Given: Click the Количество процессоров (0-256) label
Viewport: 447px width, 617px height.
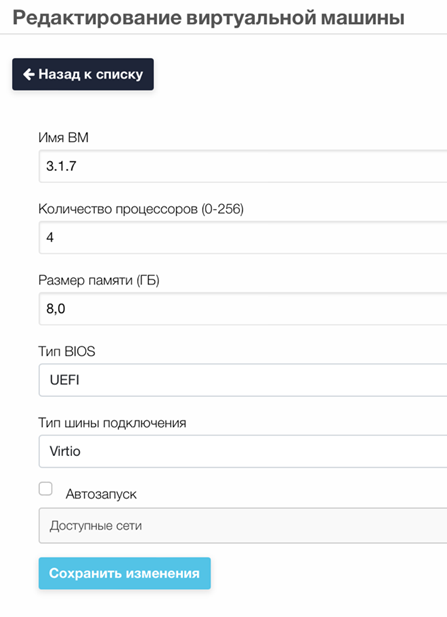Looking at the screenshot, I should 141,209.
